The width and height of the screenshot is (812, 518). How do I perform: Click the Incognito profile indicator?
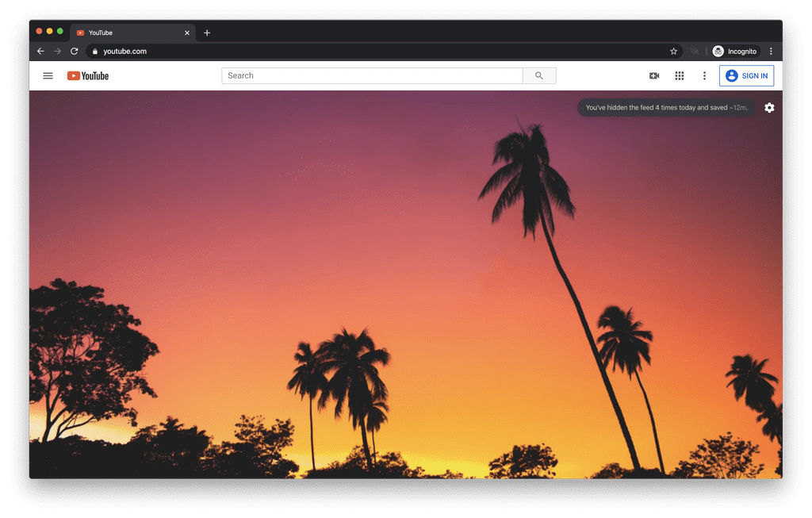[735, 52]
